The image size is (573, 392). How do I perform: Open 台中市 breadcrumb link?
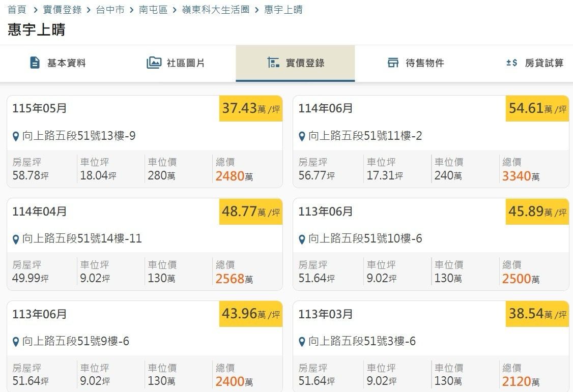[x=110, y=10]
